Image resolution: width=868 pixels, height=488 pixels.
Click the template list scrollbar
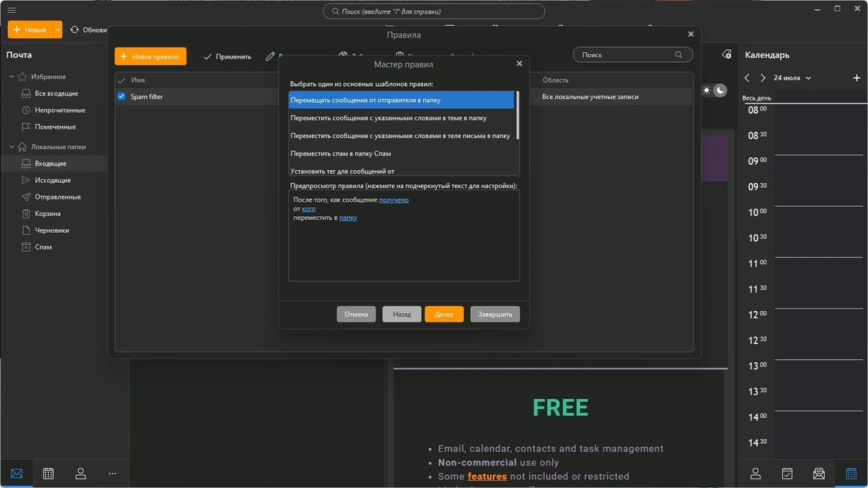pos(517,116)
